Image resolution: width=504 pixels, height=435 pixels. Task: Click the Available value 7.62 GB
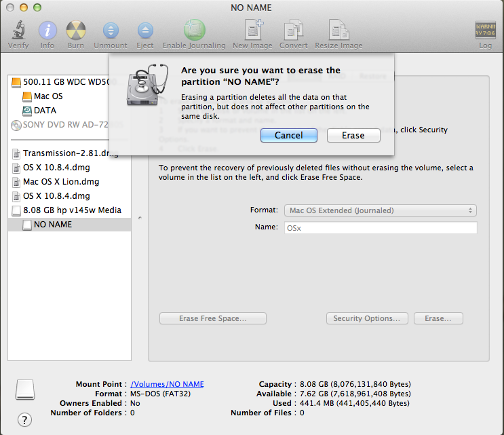pyautogui.click(x=355, y=394)
